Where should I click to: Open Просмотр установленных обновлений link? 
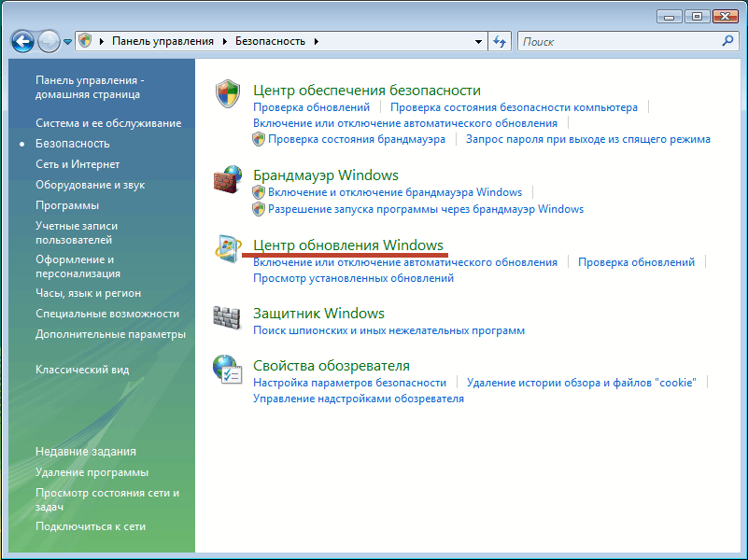coord(353,278)
